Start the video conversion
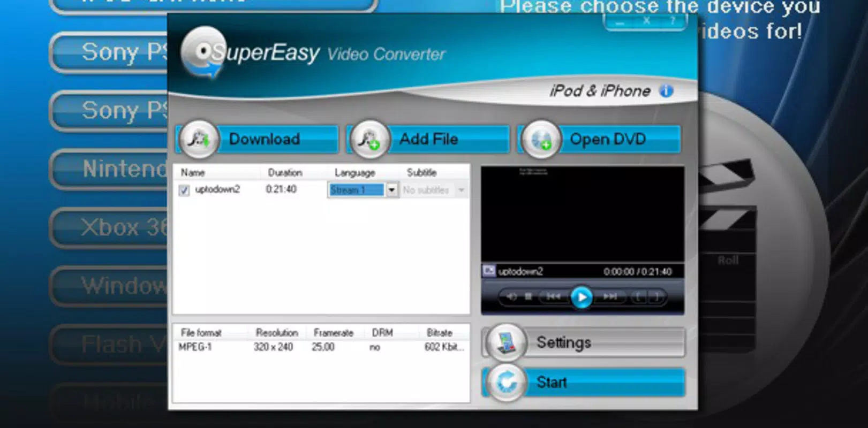The width and height of the screenshot is (868, 428). (584, 383)
